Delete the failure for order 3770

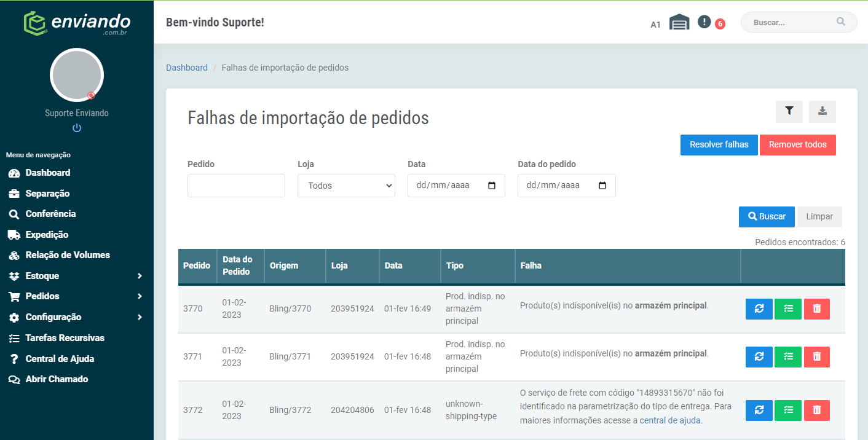816,309
